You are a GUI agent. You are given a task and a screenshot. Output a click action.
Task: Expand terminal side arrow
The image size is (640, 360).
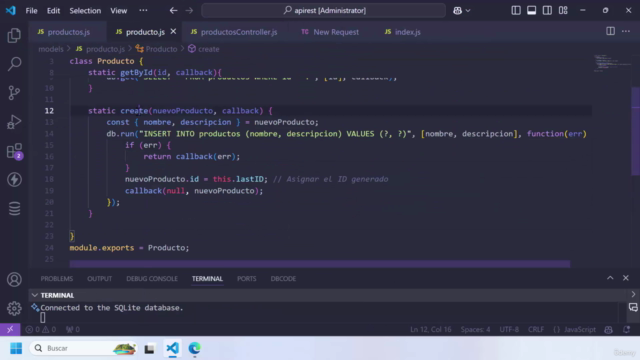coord(633,294)
